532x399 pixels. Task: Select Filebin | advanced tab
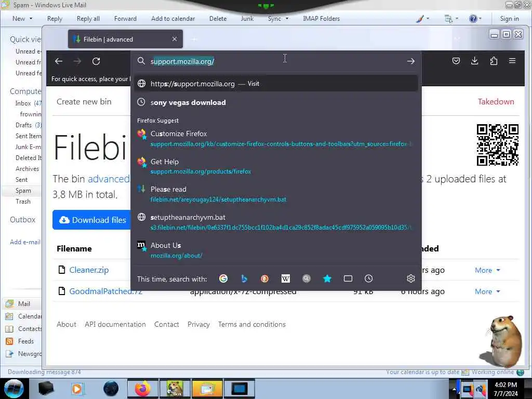(x=125, y=39)
